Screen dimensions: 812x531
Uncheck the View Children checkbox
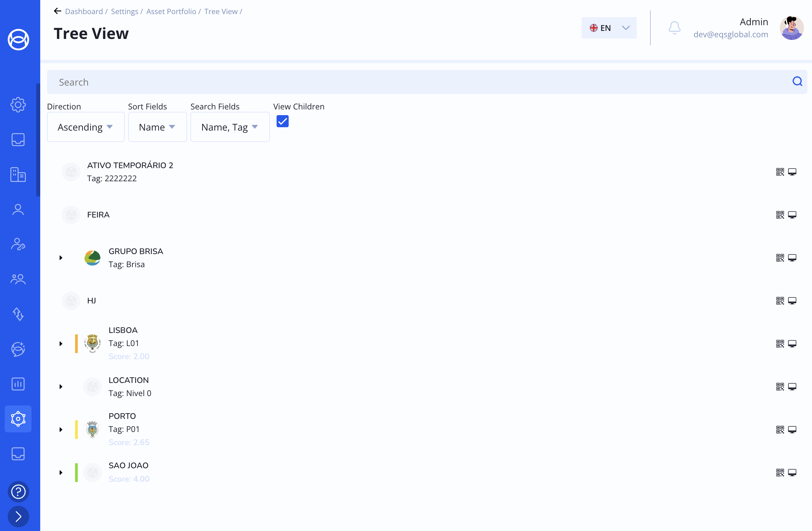[283, 121]
